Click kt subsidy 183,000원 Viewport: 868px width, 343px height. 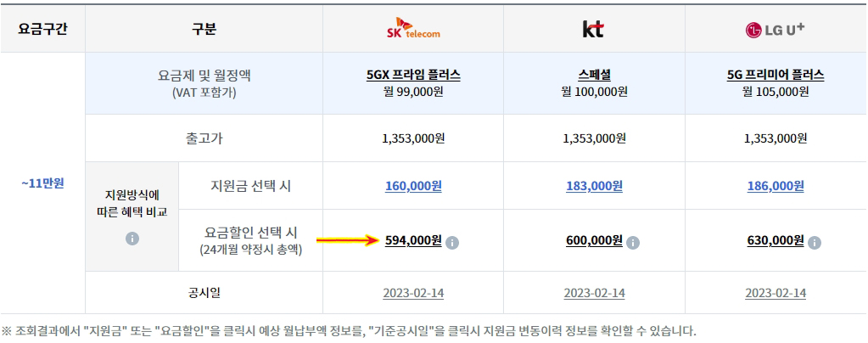pos(594,187)
